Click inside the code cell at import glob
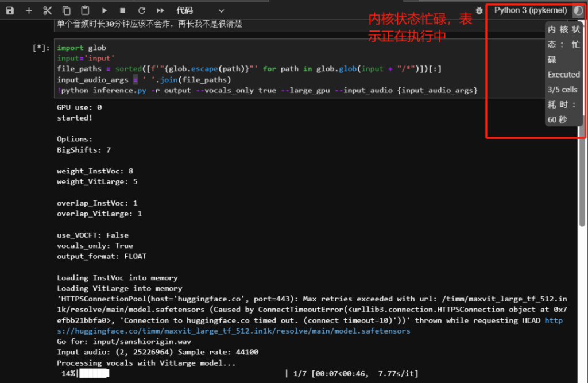 tap(82, 48)
